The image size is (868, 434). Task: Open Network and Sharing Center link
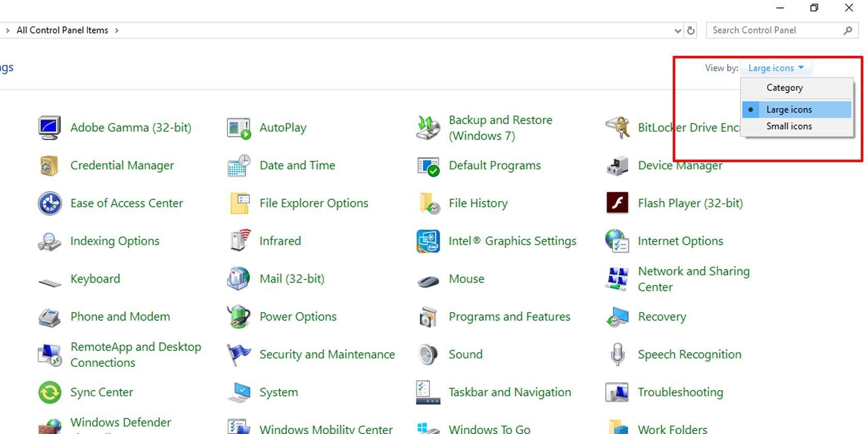tap(693, 279)
